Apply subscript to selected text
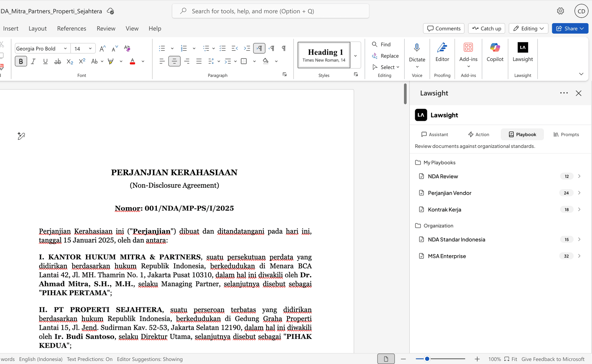The height and width of the screenshot is (364, 592). pyautogui.click(x=69, y=61)
